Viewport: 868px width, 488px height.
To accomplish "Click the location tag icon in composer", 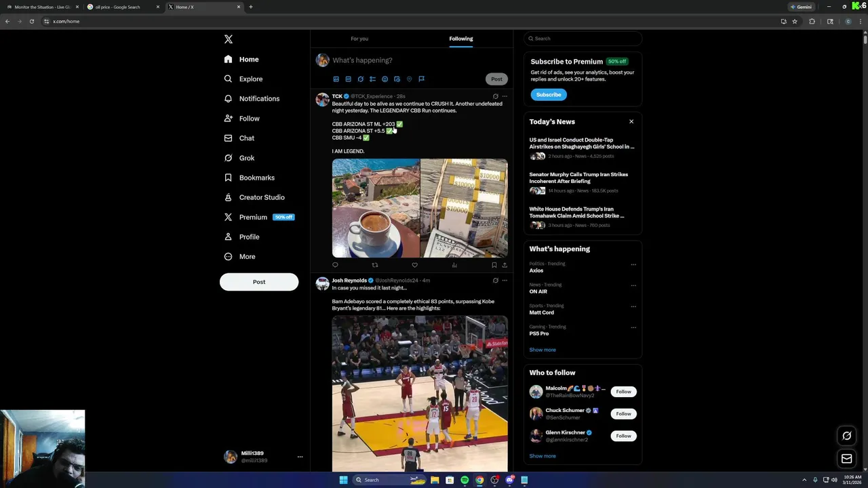I will (x=409, y=79).
